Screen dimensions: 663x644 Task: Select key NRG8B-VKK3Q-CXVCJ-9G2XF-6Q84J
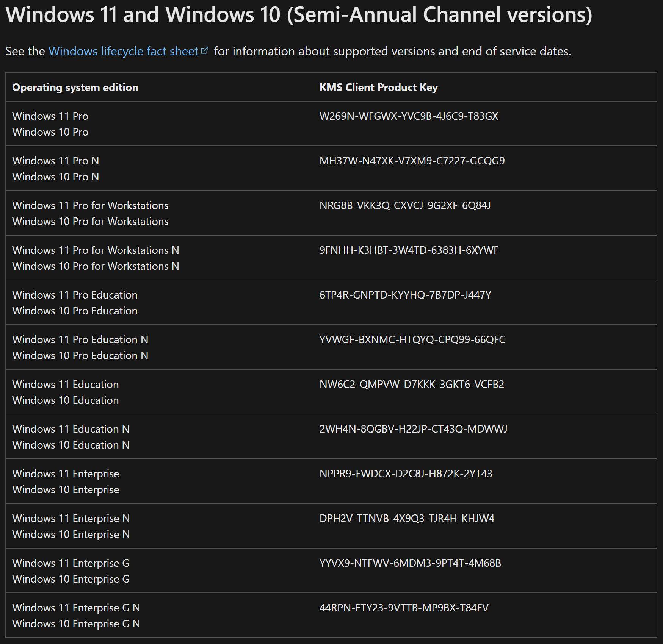coord(405,205)
